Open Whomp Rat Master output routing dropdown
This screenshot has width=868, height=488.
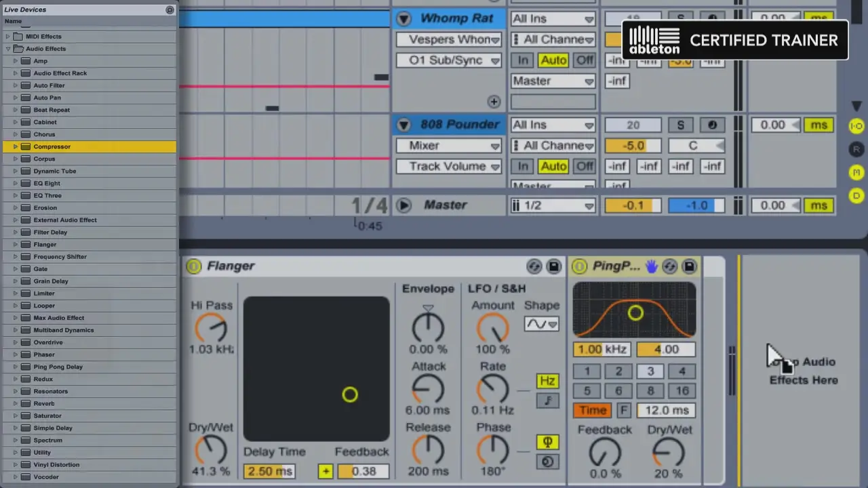click(553, 81)
